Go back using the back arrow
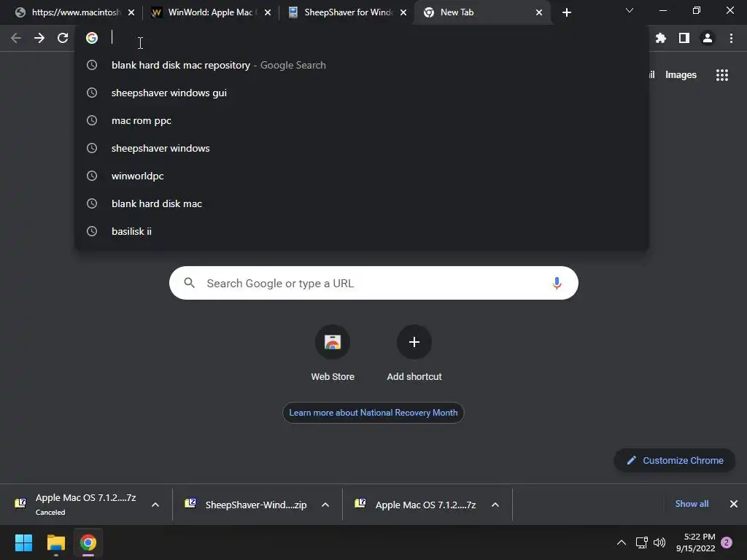 [x=16, y=38]
